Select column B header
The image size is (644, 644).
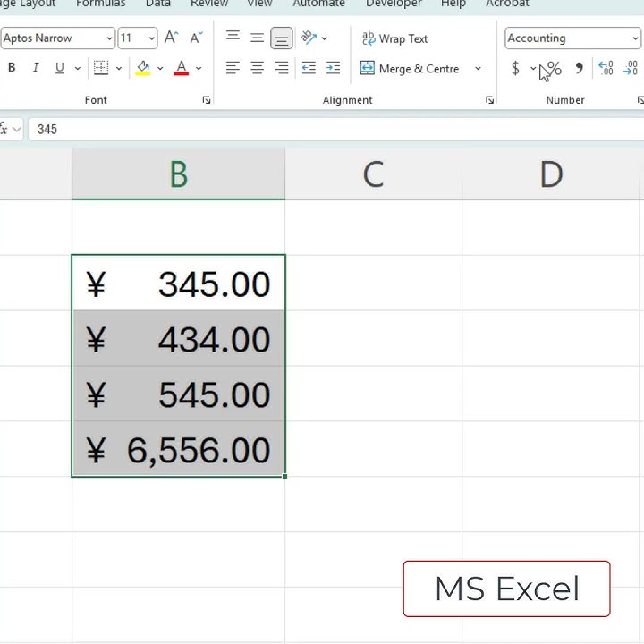click(x=178, y=174)
